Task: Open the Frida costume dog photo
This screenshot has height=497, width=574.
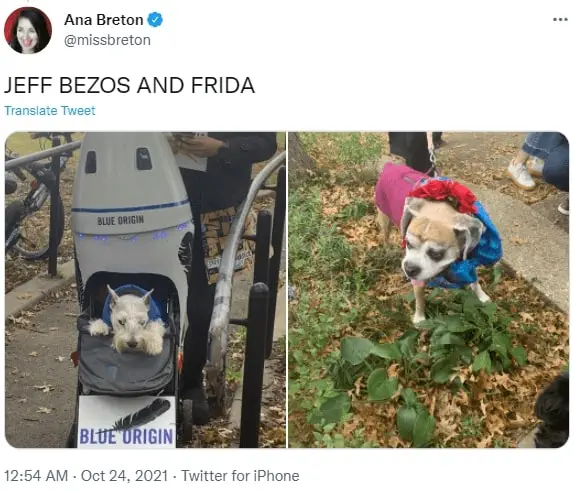Action: coord(429,289)
